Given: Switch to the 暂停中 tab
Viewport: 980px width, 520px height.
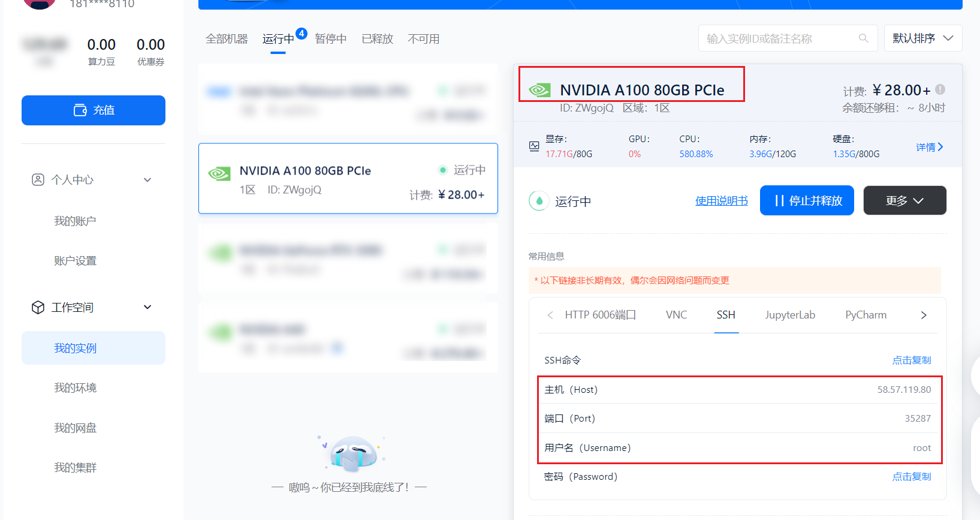Looking at the screenshot, I should point(331,39).
